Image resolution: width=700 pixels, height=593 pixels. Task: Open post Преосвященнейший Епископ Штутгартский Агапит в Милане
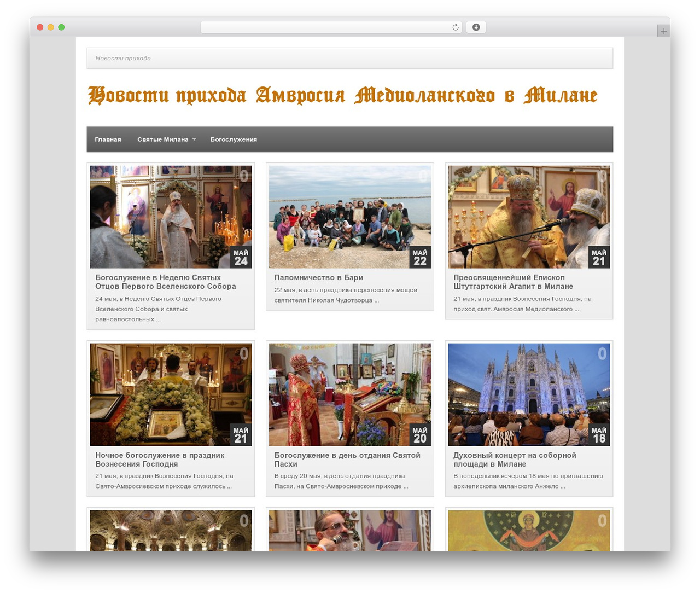514,282
